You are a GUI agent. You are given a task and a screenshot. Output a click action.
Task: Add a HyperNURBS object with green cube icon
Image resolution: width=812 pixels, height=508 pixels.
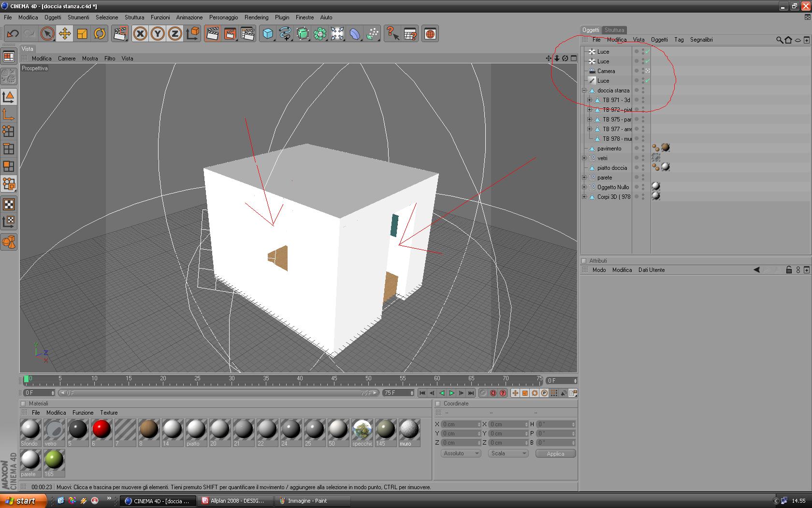click(303, 34)
